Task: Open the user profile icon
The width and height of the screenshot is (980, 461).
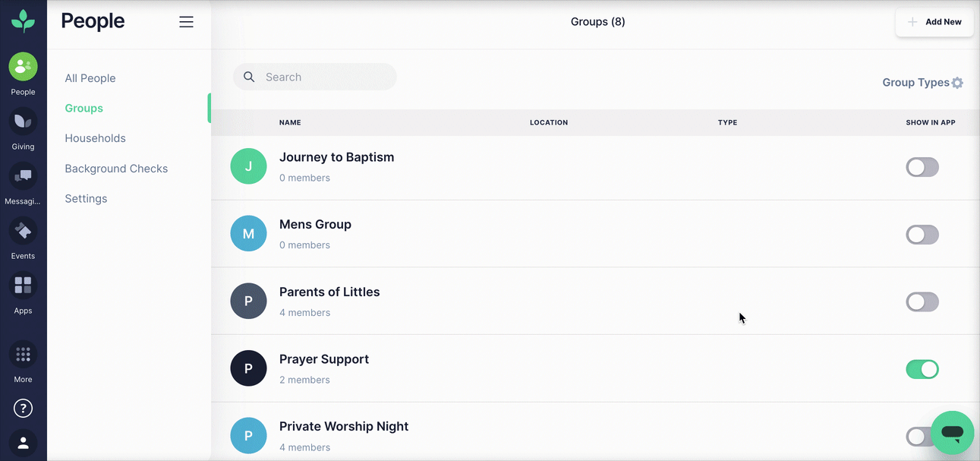Action: (x=23, y=442)
